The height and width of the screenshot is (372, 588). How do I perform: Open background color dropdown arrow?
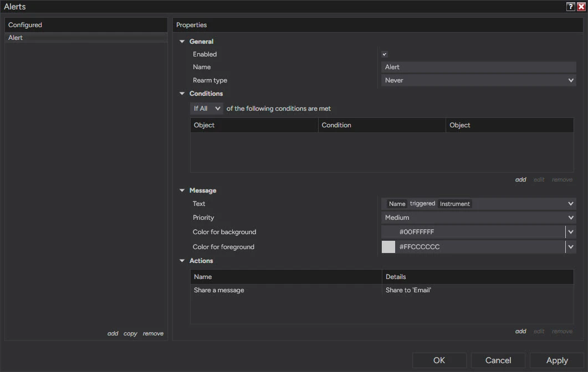point(571,232)
